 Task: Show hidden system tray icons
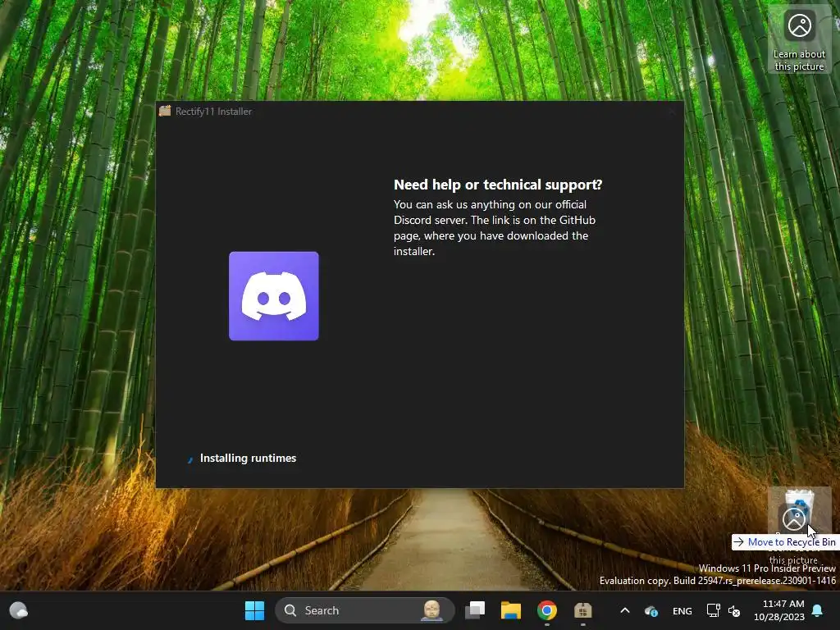[624, 610]
